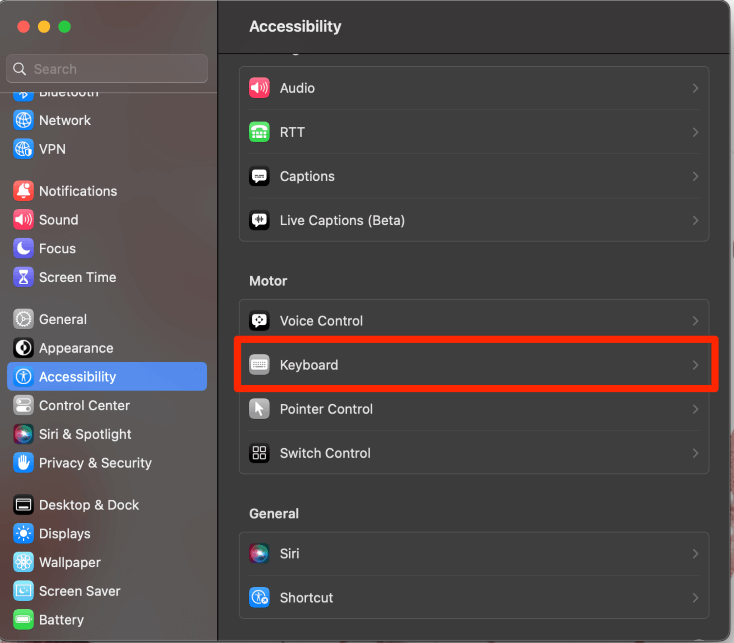This screenshot has height=643, width=734.
Task: Open Audio settings via right chevron
Action: click(695, 88)
